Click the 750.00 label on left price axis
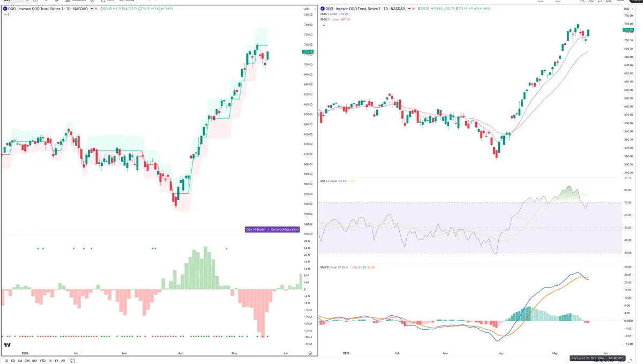643x364 pixels. click(x=308, y=15)
